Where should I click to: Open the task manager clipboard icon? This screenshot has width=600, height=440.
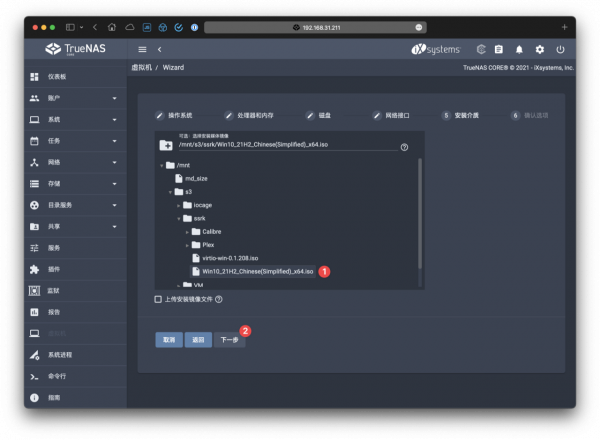pos(499,49)
